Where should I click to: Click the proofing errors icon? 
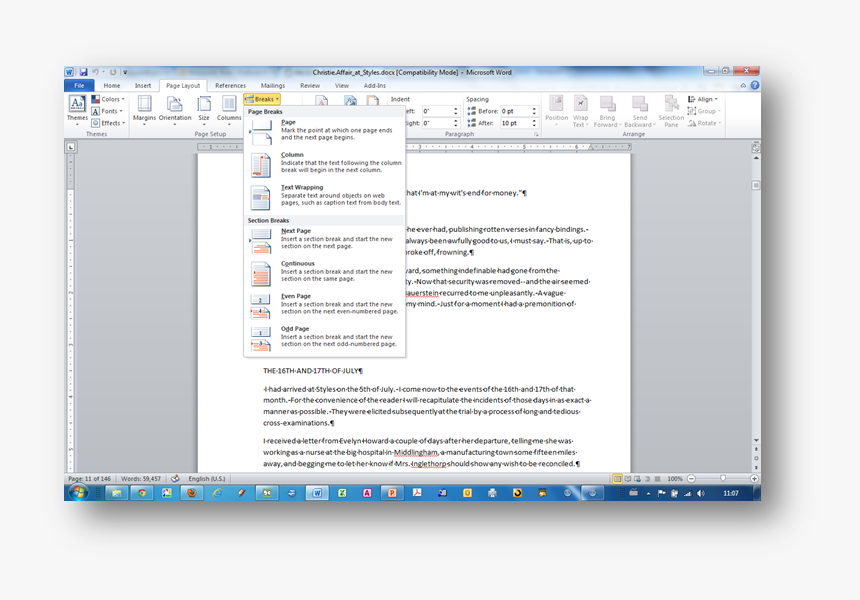click(175, 479)
